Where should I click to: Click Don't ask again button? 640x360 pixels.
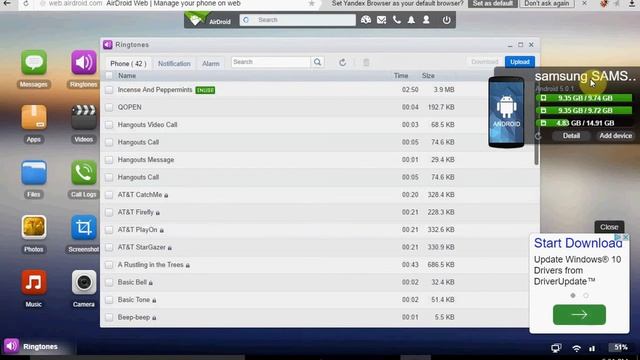pos(547,4)
